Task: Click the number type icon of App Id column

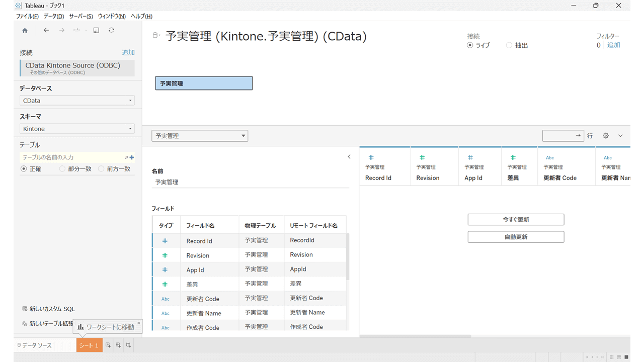Action: [470, 157]
